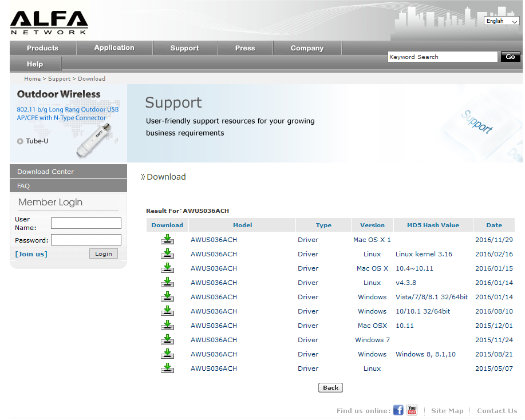525x420 pixels.
Task: Focus the Keyword Search field
Action: (x=443, y=57)
